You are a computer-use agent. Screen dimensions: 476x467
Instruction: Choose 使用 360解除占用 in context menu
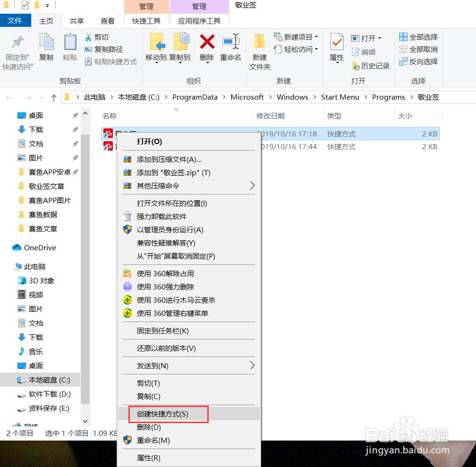coord(189,273)
